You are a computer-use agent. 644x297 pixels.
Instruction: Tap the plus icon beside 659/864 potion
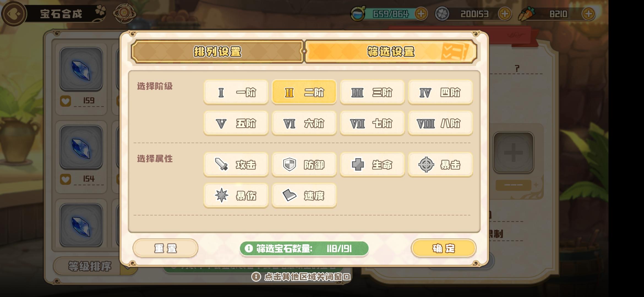coord(421,14)
